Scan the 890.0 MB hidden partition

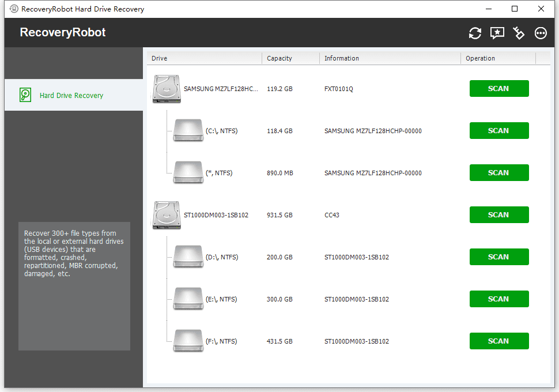click(x=498, y=173)
